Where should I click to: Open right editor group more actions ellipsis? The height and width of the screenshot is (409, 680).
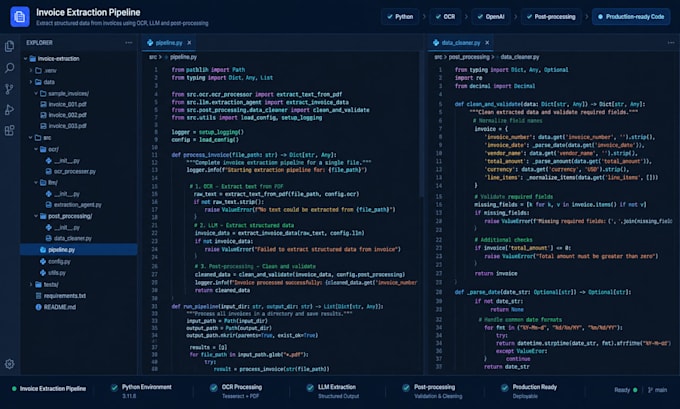click(671, 43)
